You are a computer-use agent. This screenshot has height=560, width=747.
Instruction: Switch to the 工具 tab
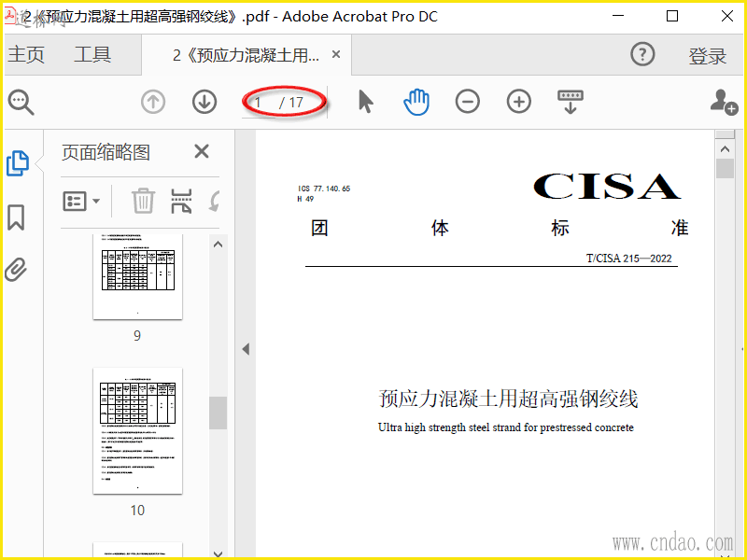click(x=92, y=54)
